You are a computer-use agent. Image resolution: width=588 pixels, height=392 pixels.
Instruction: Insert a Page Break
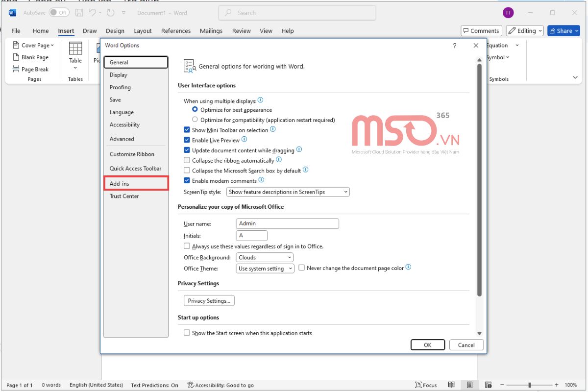31,70
